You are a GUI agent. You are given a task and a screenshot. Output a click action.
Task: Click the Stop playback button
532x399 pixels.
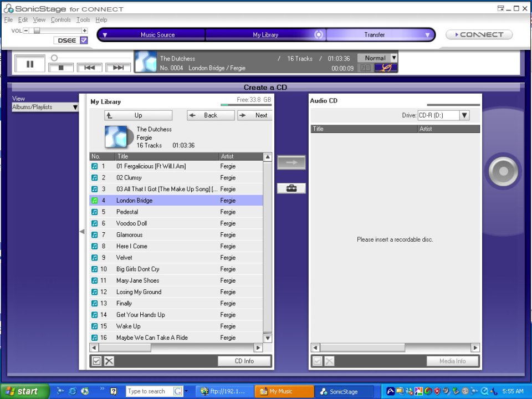click(x=61, y=68)
